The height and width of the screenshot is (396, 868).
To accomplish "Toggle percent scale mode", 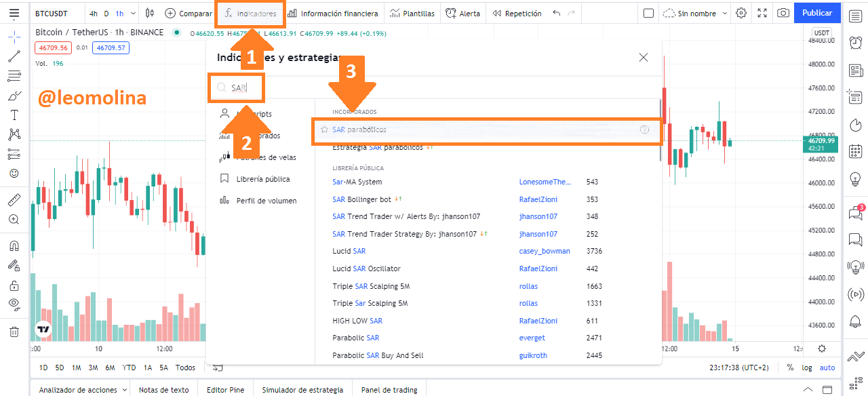I will tap(790, 368).
